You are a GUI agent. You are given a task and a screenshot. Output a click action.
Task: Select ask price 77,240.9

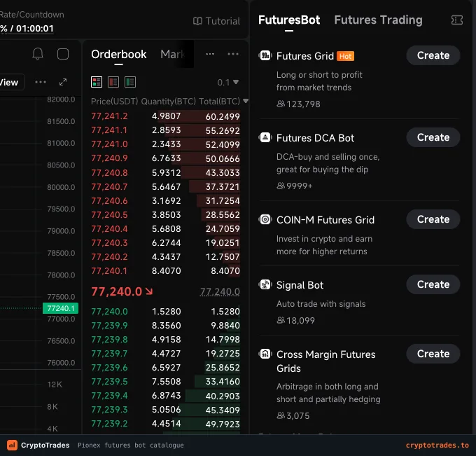click(109, 158)
